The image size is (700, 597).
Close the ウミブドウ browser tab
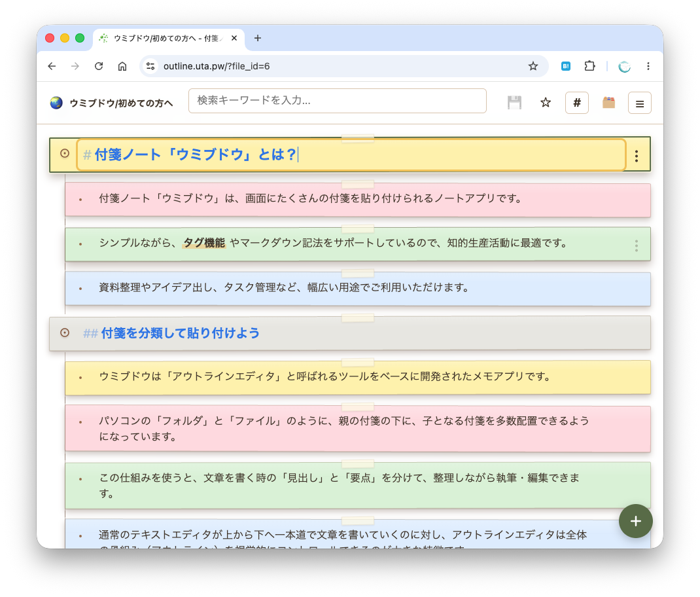click(x=234, y=39)
